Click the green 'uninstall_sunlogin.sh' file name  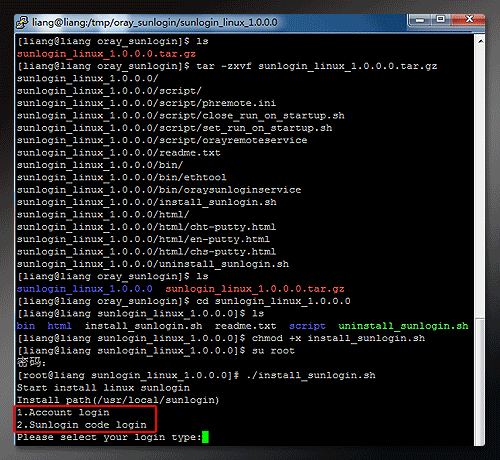point(403,326)
